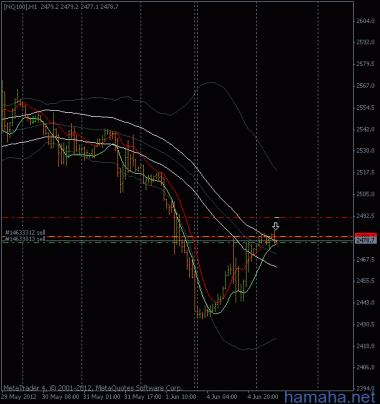Click the 2579.5 price scale label
Viewport: 380px width, 404px height.
(x=365, y=64)
